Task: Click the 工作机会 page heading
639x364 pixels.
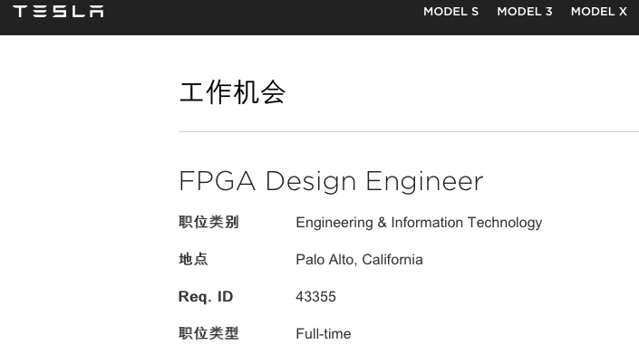Action: pyautogui.click(x=233, y=92)
